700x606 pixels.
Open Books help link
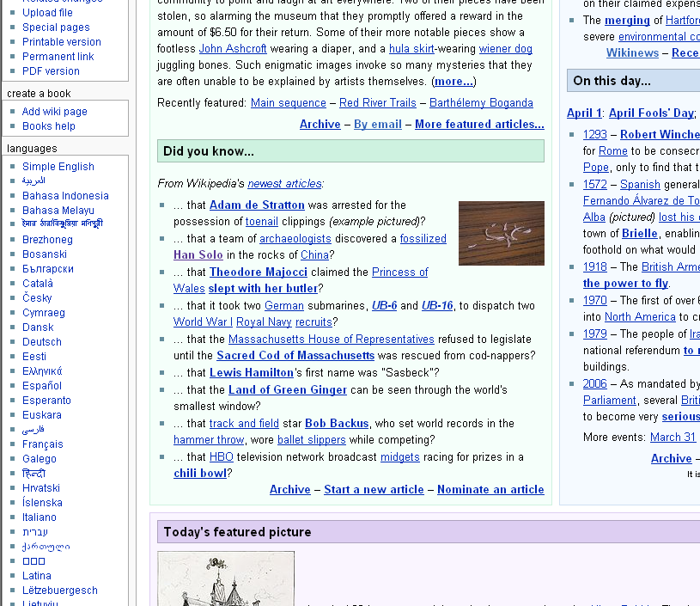[49, 126]
